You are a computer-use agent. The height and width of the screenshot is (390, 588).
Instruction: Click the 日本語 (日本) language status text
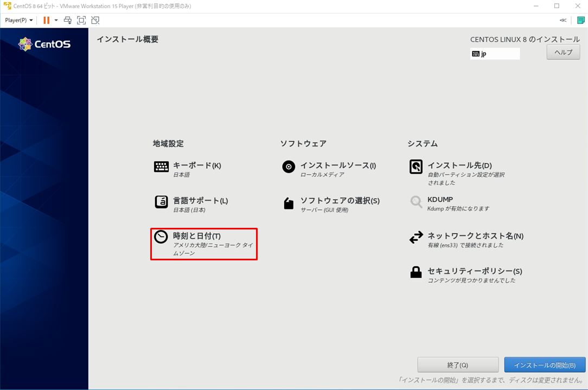[x=189, y=210]
